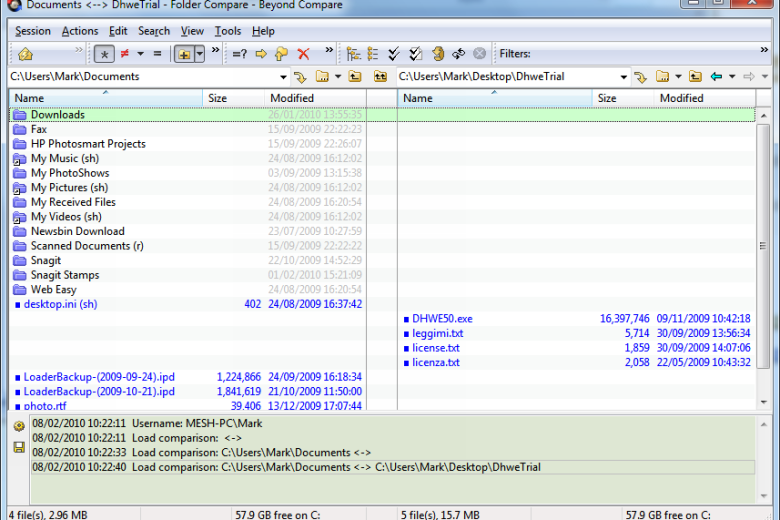780x520 pixels.
Task: Sort left pane by Name column header
Action: tap(105, 98)
